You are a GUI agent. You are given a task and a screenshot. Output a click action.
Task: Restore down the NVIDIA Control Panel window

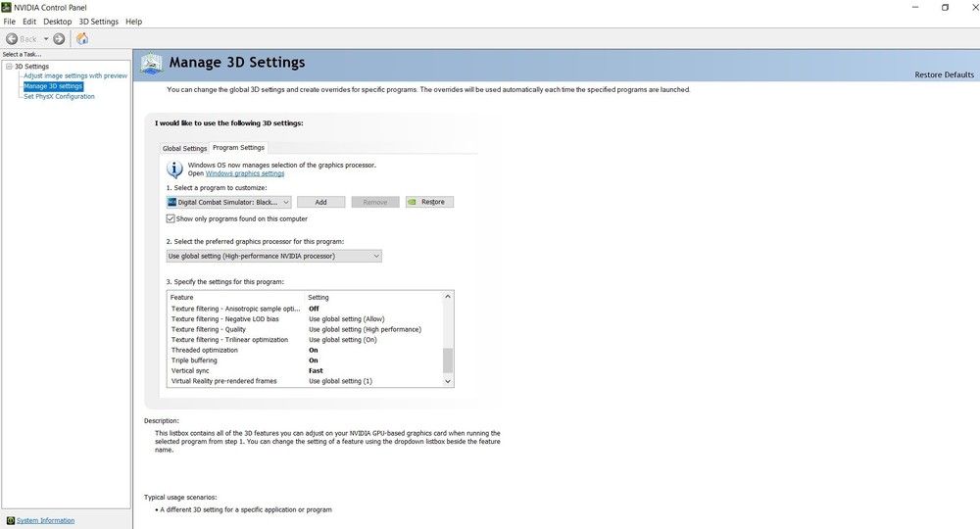tap(945, 8)
